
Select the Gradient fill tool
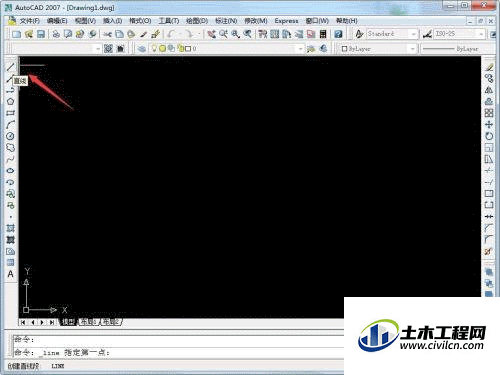(x=10, y=240)
